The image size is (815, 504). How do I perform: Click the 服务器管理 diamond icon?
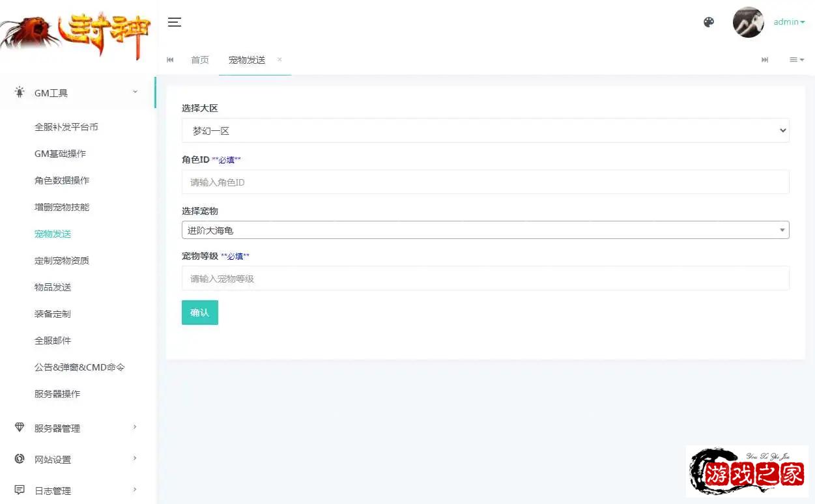[x=20, y=428]
